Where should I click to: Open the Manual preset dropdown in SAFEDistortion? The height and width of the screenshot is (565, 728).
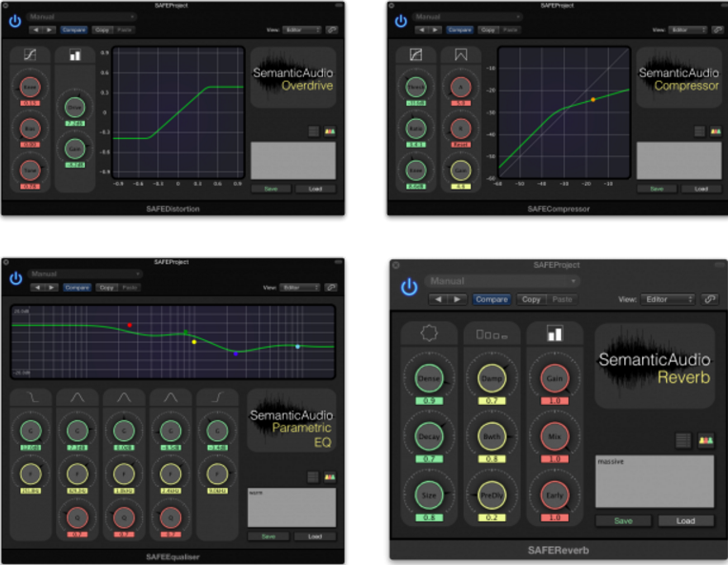pyautogui.click(x=81, y=17)
